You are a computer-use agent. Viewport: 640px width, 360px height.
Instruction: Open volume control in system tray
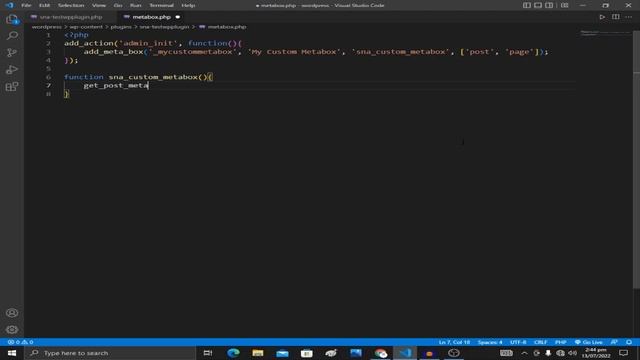pos(573,353)
